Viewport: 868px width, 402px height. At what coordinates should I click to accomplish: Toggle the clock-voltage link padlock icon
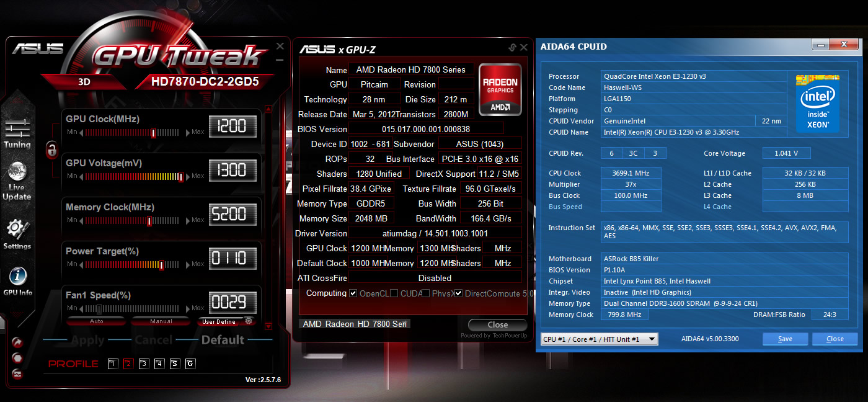click(51, 149)
